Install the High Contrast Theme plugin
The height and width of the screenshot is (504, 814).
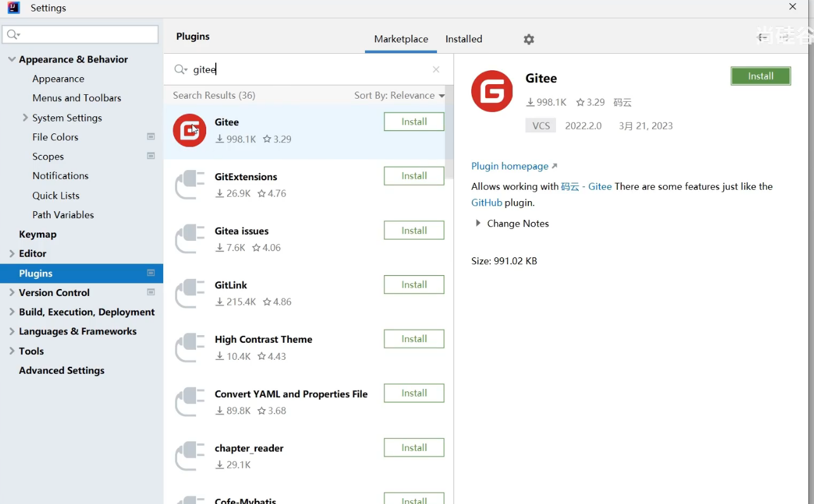click(414, 339)
